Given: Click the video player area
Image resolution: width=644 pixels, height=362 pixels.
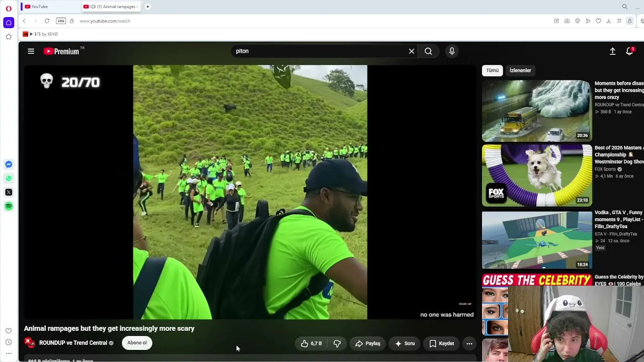Looking at the screenshot, I should pos(250,192).
